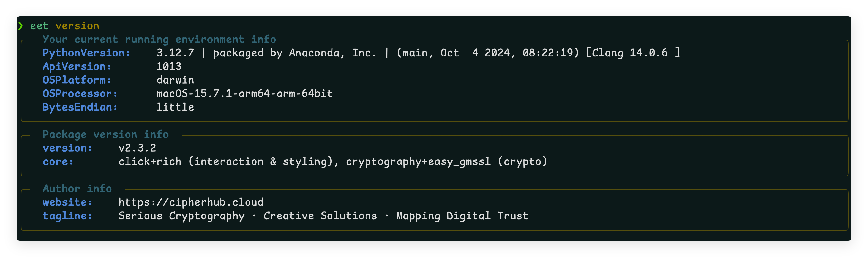Click the PythonVersion label

[x=86, y=53]
